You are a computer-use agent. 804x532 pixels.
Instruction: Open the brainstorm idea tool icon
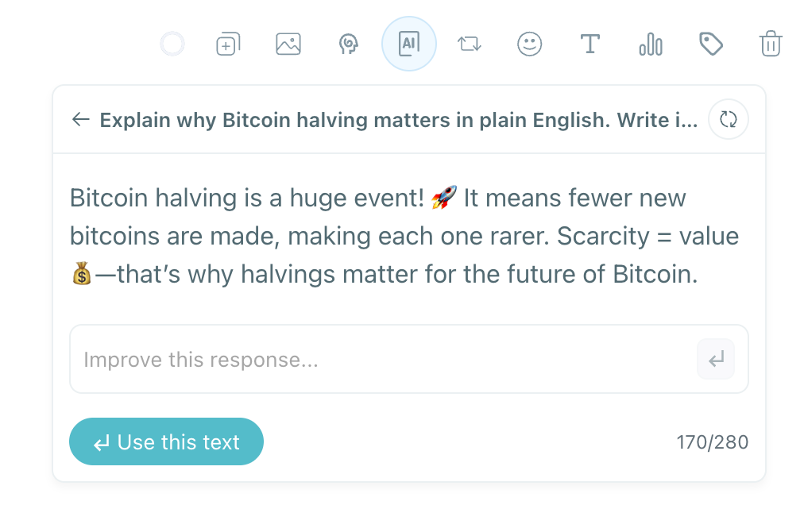pyautogui.click(x=348, y=44)
